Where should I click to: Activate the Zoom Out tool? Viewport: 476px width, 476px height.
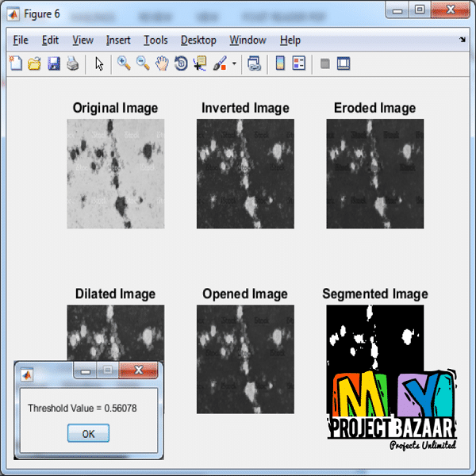pyautogui.click(x=143, y=63)
